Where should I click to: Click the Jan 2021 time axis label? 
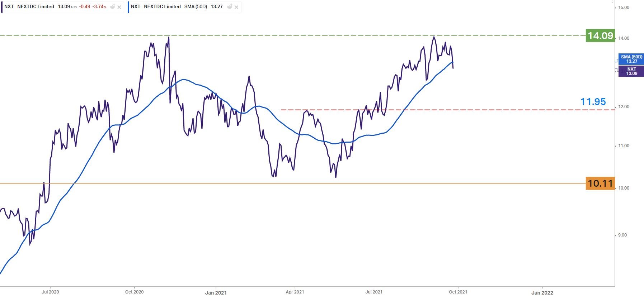(x=216, y=292)
